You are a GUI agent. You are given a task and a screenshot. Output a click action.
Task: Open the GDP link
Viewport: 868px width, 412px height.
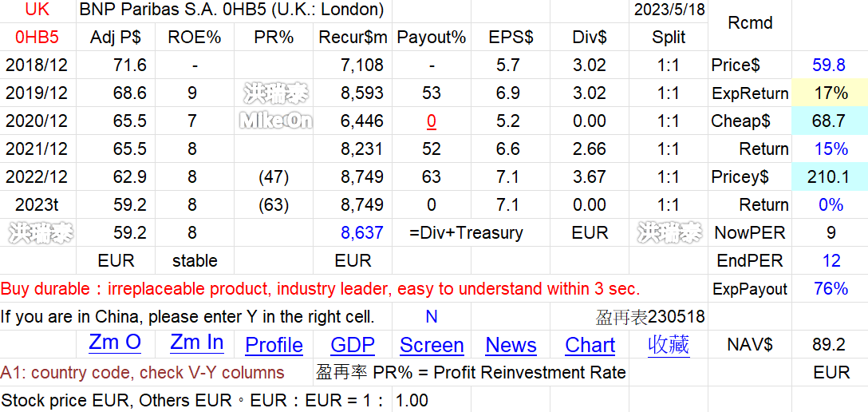coord(353,345)
